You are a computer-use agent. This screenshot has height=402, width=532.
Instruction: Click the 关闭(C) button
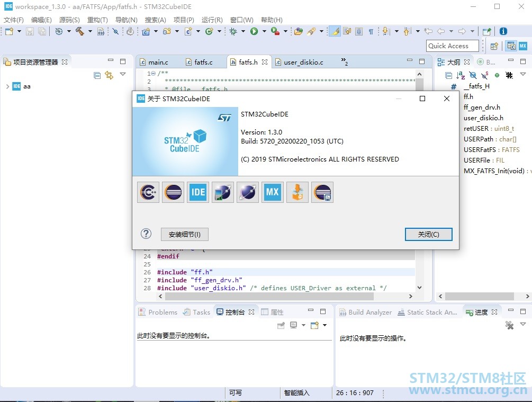[429, 234]
